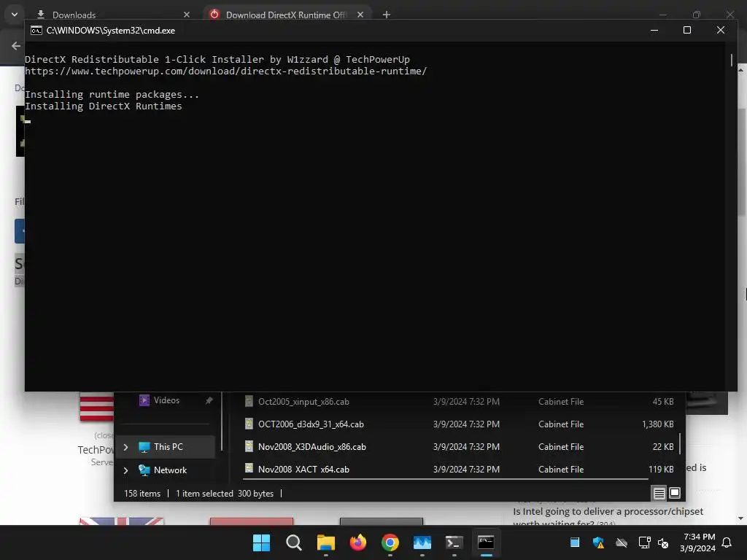Unpin Videos using the pin icon

209,400
